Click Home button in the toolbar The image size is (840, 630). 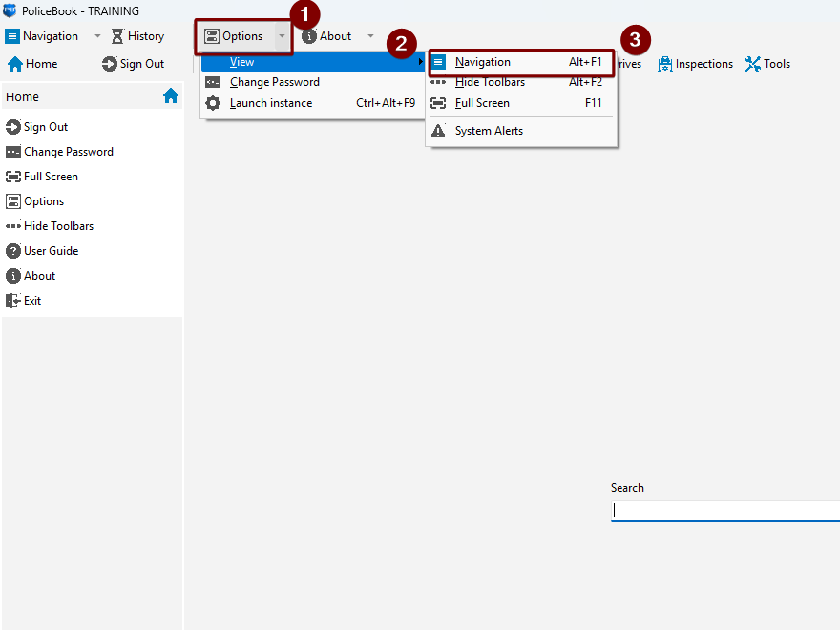pyautogui.click(x=32, y=64)
